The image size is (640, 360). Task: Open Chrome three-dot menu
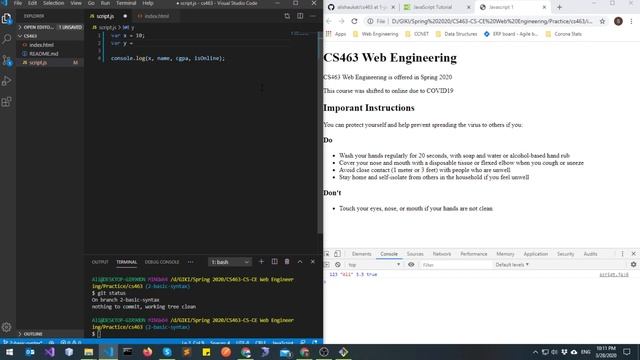pos(631,21)
